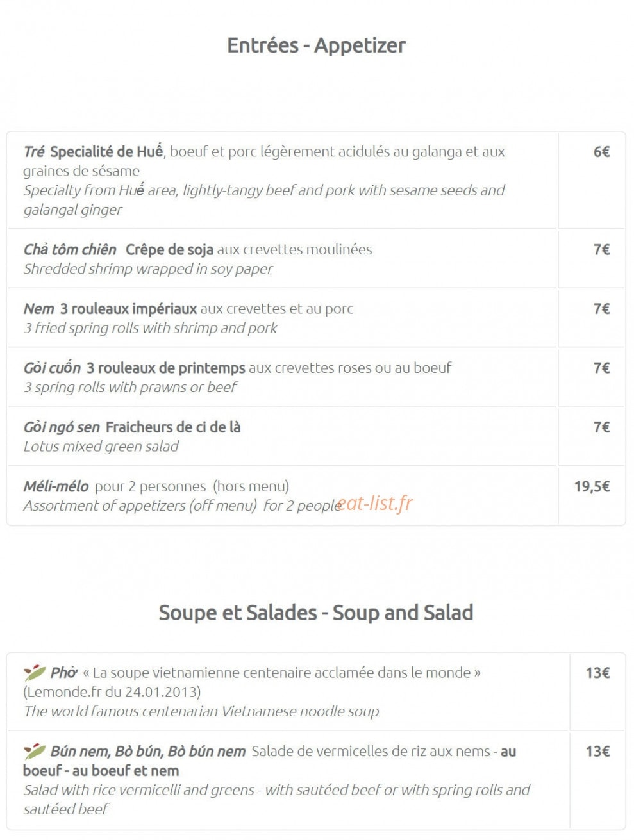Click the 7€ price of Chả tôm chiên

click(601, 249)
